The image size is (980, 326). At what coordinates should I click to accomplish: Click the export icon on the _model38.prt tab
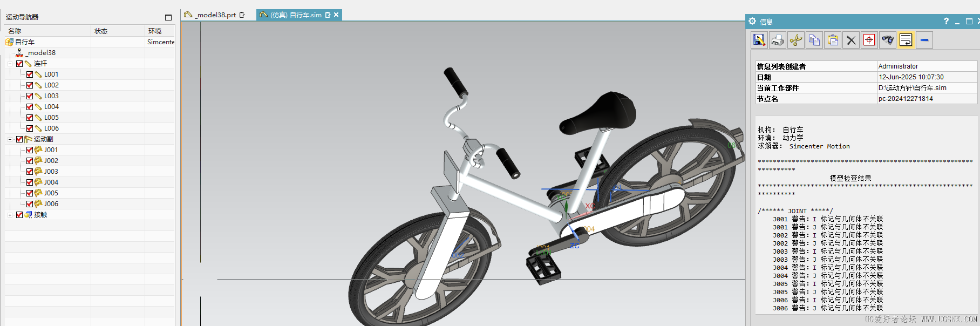(242, 15)
